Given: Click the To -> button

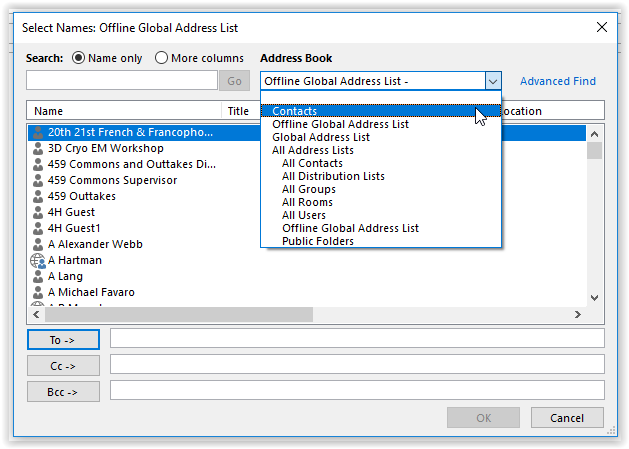Looking at the screenshot, I should (63, 340).
